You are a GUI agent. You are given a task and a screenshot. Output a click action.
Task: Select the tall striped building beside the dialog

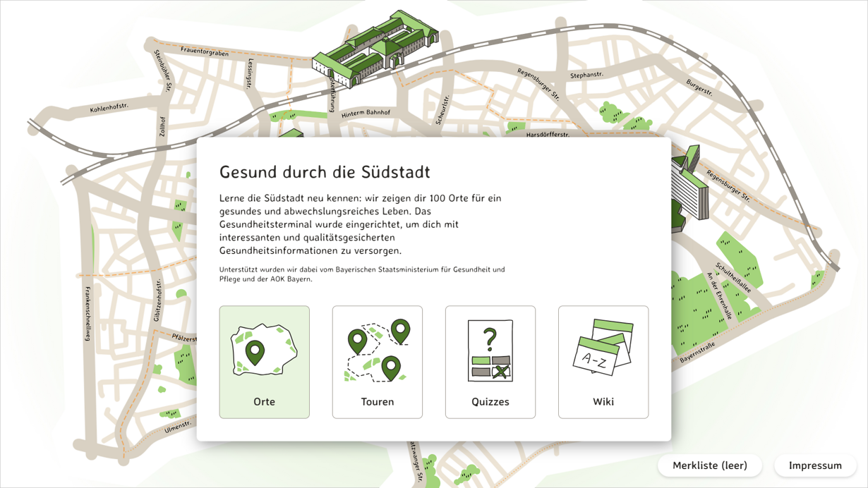click(689, 185)
